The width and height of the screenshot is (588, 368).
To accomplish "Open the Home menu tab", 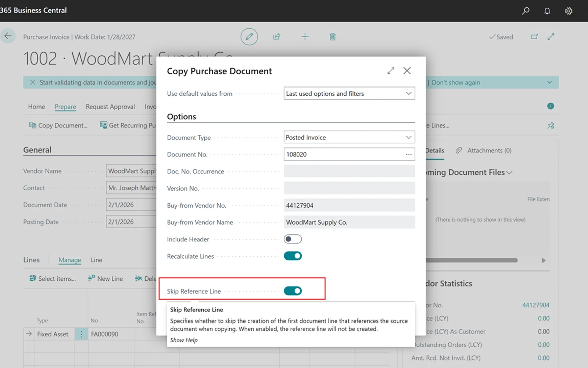I will click(x=36, y=107).
